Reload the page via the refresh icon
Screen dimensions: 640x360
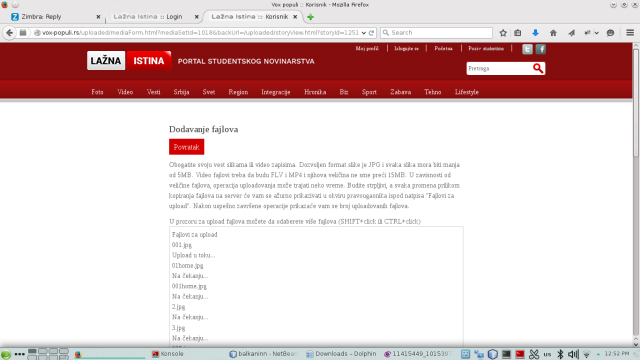371,33
